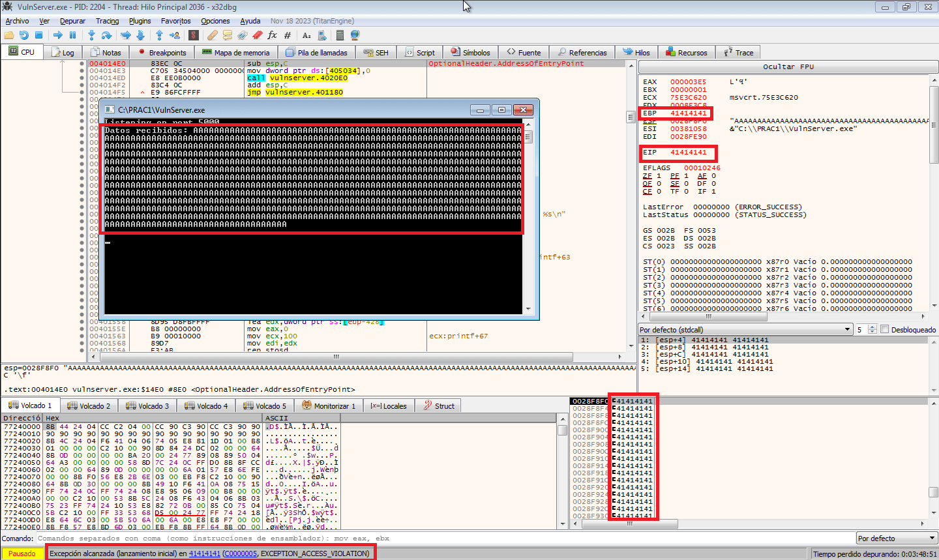This screenshot has height=560, width=939.
Task: Click the step over icon
Action: 106,35
